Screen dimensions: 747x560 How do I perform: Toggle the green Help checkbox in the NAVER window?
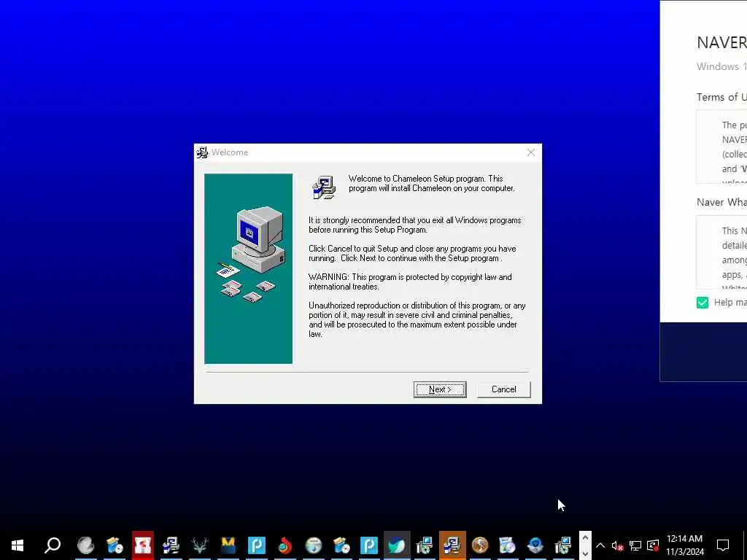click(703, 303)
